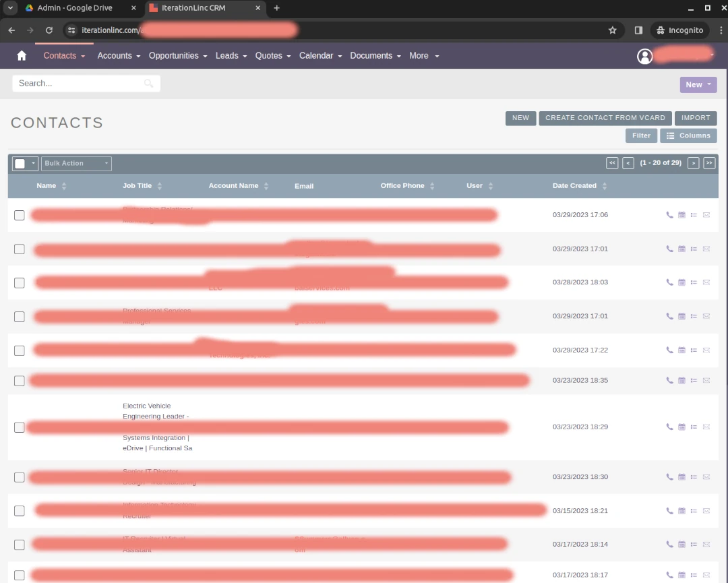
Task: Sort contacts by Date Created arrows
Action: 604,186
